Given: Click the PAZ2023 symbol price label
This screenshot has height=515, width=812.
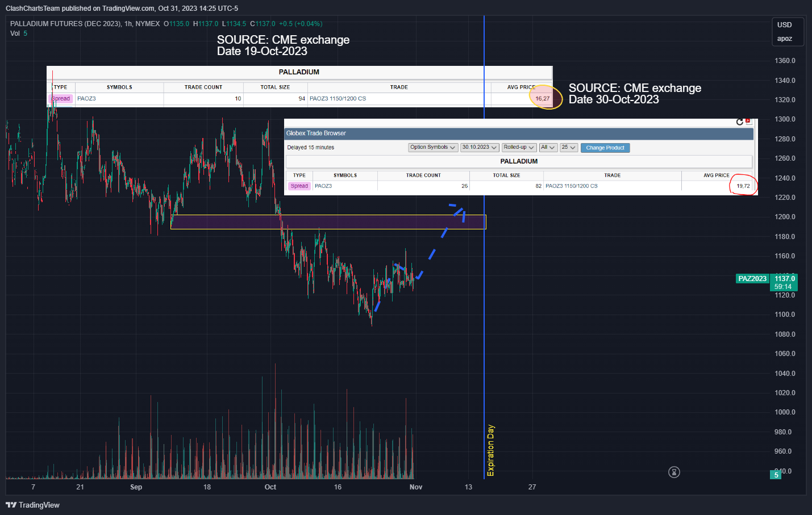Looking at the screenshot, I should click(752, 278).
